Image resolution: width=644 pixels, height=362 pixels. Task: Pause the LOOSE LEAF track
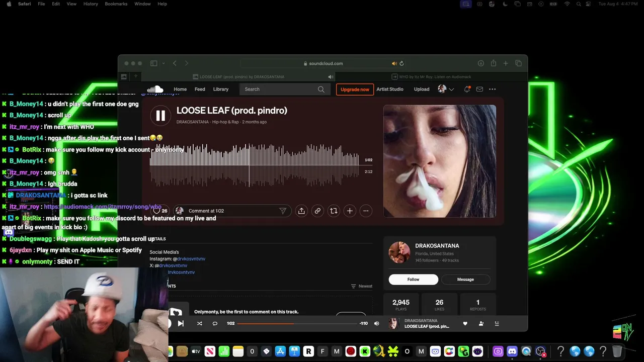coord(160,116)
